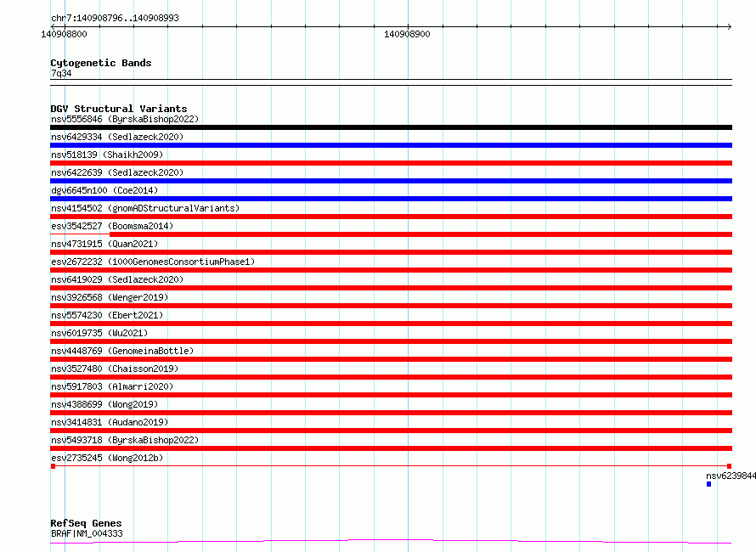Select the nsv6429334 (Sedlazeck2020) label

tap(117, 137)
